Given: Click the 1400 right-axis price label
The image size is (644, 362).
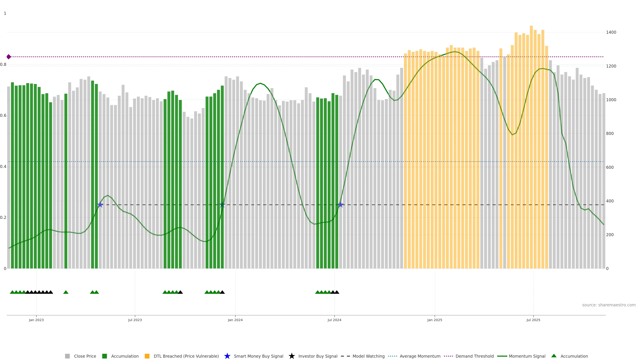Looking at the screenshot, I should tap(611, 32).
